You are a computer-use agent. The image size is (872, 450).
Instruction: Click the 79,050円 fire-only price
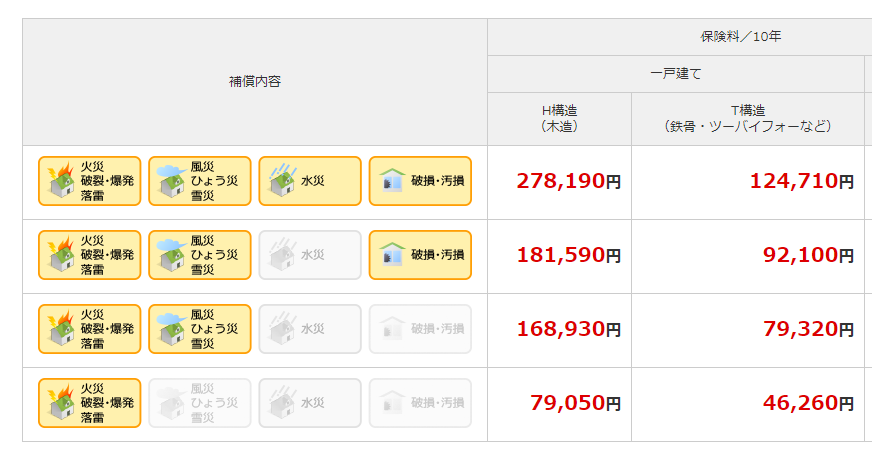coord(575,403)
